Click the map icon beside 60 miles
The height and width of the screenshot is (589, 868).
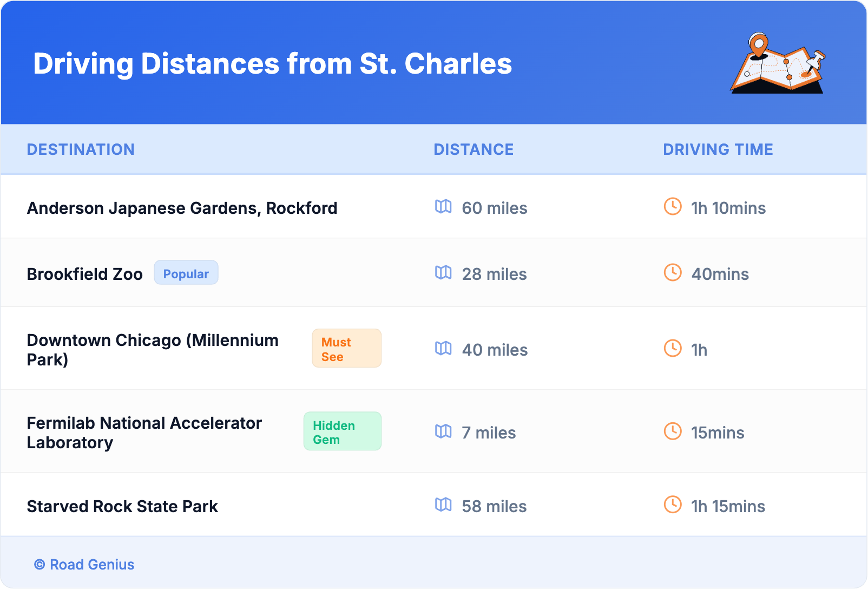[443, 207]
